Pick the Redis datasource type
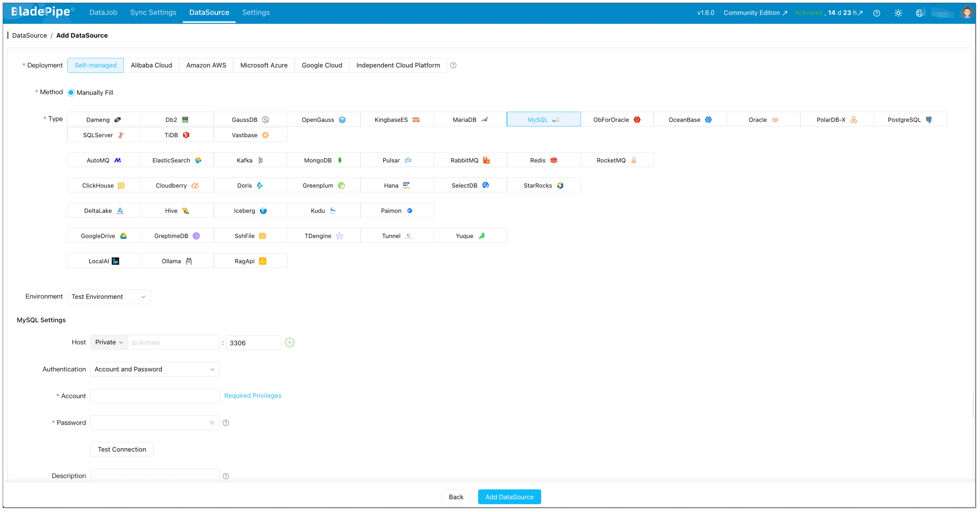 (x=543, y=160)
